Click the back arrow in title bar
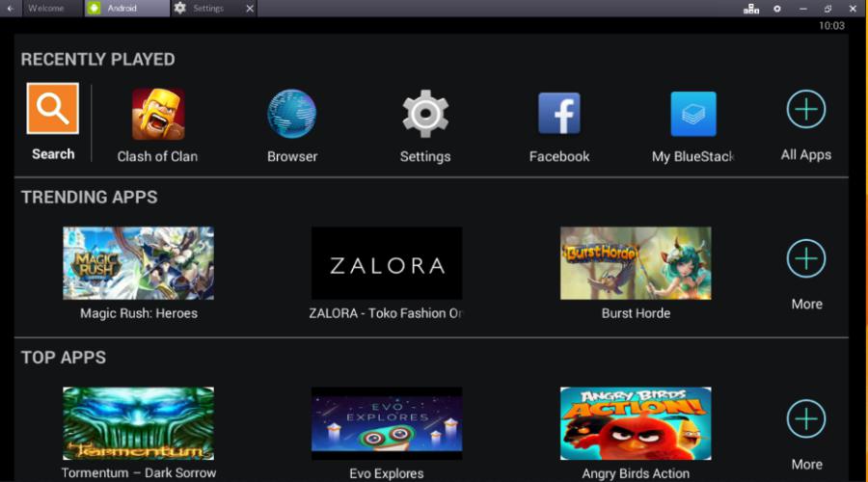The image size is (868, 482). tap(10, 9)
